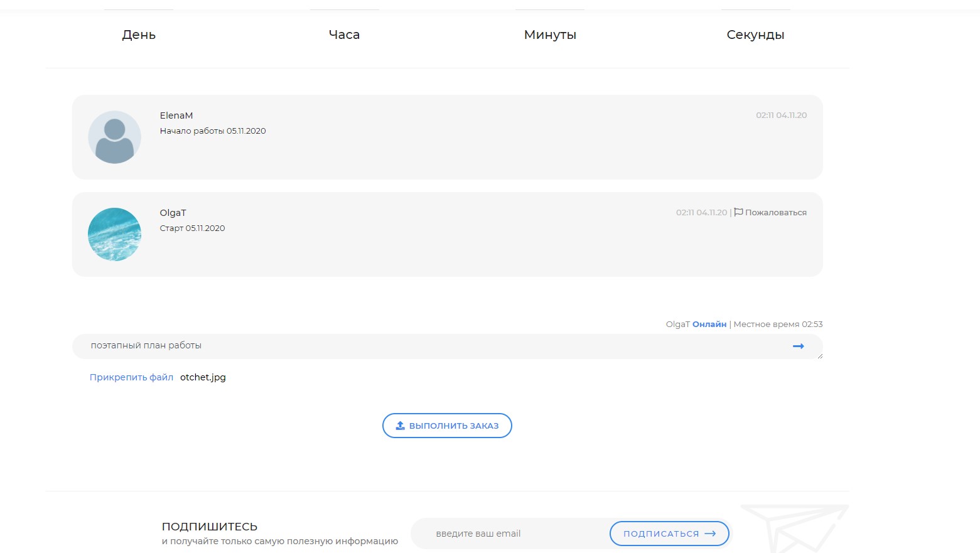Screen dimensions: 980x553
Task: Click the upload icon in ВЫПОЛНИТЬ ЗАКАЗ
Action: coord(400,426)
